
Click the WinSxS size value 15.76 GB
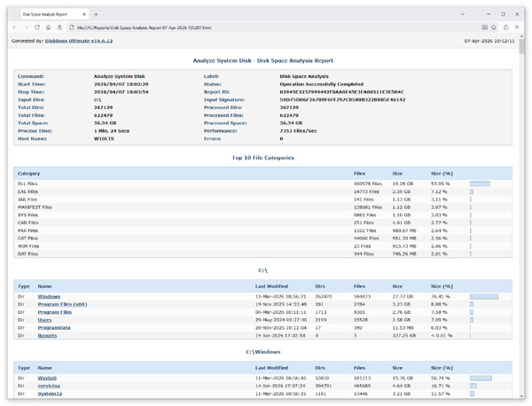[x=403, y=378]
